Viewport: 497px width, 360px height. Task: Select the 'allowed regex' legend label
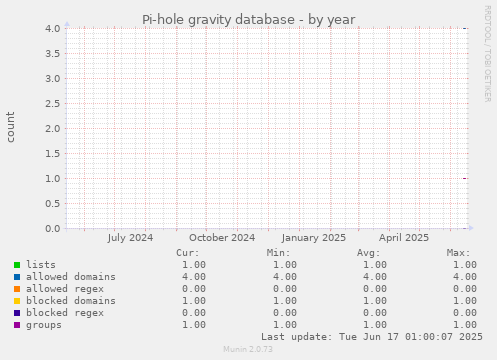pyautogui.click(x=65, y=289)
